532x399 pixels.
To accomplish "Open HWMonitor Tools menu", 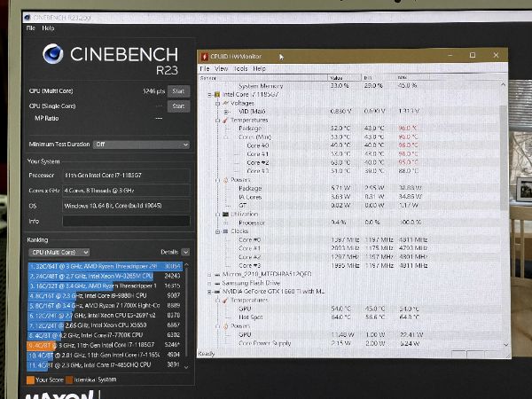I will point(240,69).
